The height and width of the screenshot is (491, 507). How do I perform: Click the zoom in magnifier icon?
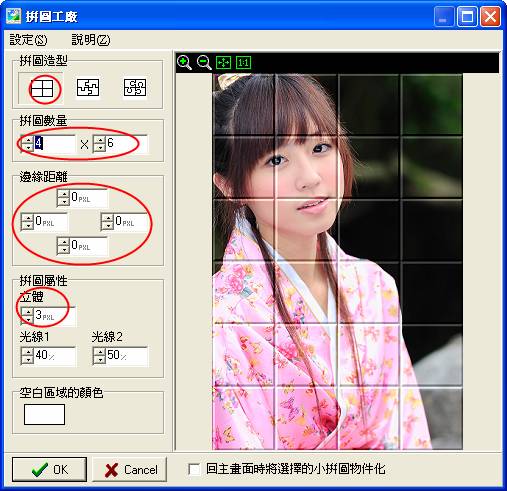(x=184, y=62)
